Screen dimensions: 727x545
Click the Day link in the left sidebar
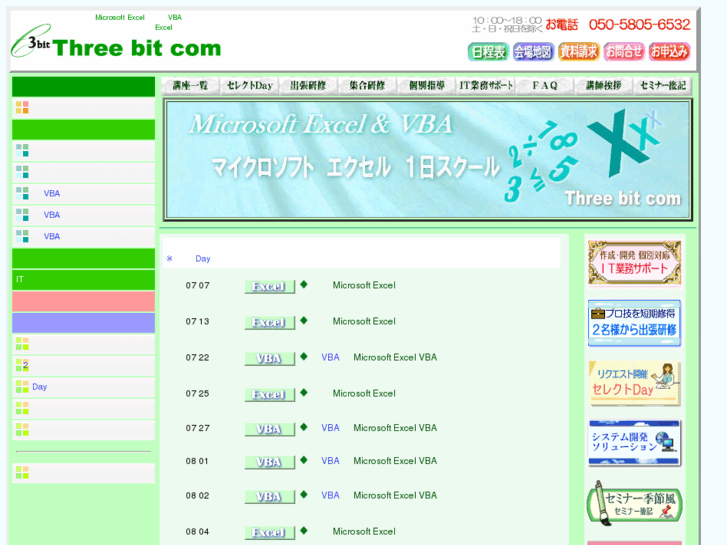coord(39,387)
